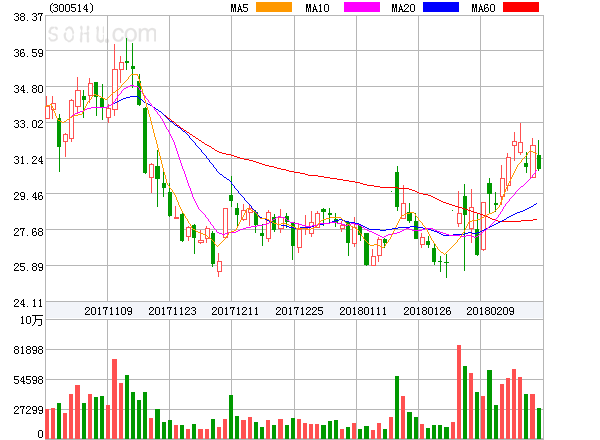The image size is (600, 440).
Task: Click the 54598 volume axis label
Action: [28, 380]
